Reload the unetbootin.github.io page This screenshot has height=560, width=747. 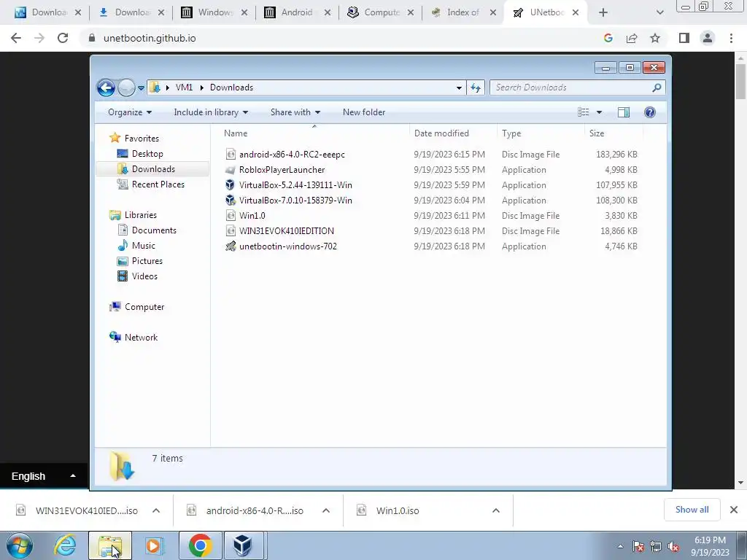pos(63,38)
